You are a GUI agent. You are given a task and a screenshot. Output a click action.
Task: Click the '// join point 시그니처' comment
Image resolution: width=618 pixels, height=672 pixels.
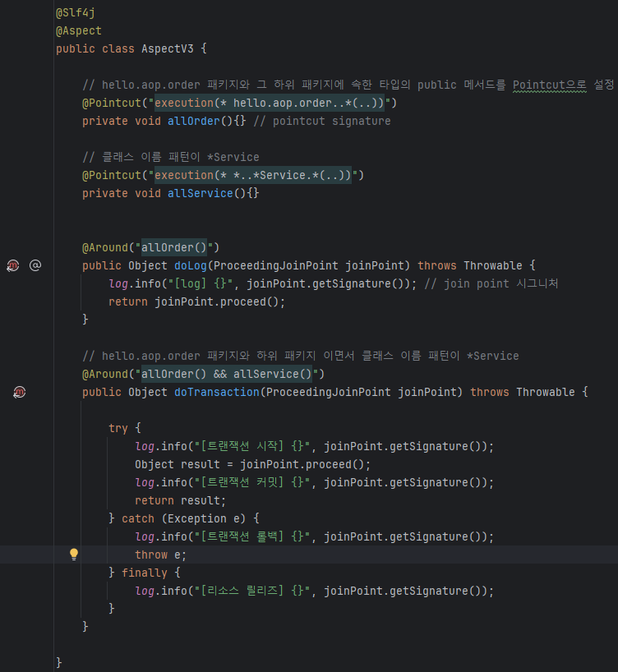pyautogui.click(x=491, y=283)
